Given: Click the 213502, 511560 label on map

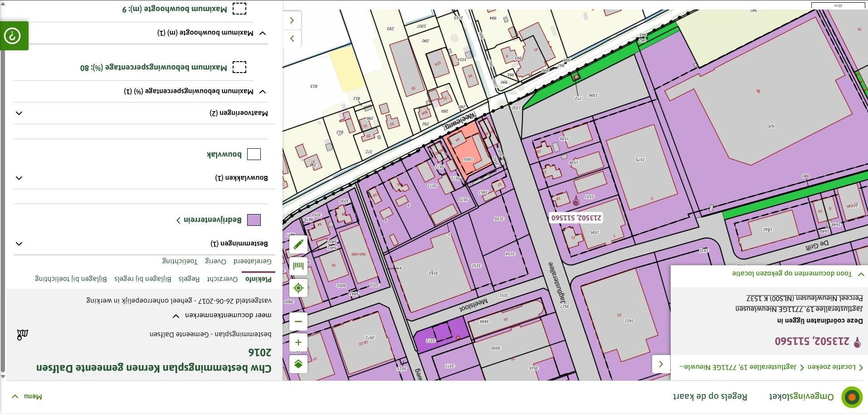Looking at the screenshot, I should click(x=576, y=218).
